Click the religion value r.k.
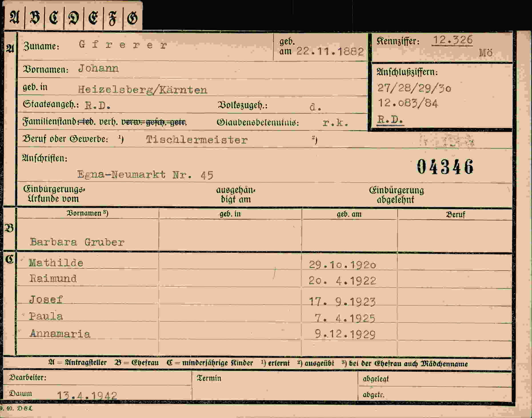532x418 pixels. [335, 123]
